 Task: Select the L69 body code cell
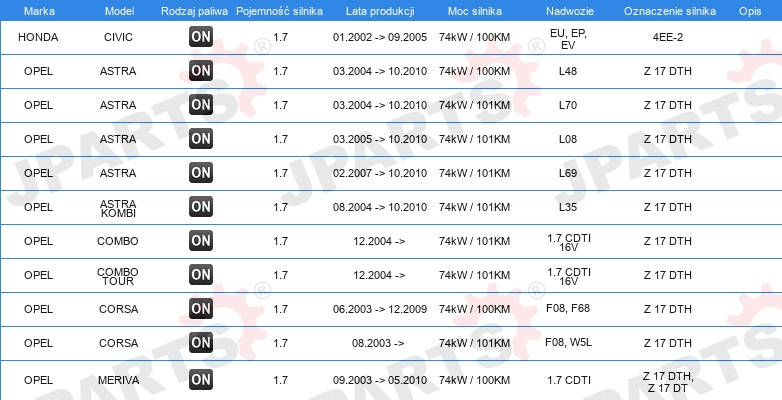tap(568, 173)
